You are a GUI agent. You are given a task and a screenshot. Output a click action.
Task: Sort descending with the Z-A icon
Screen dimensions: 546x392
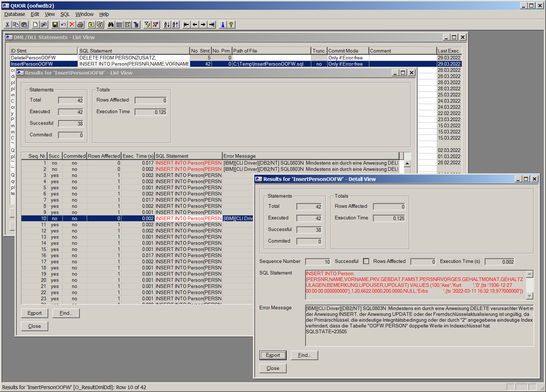[x=175, y=25]
